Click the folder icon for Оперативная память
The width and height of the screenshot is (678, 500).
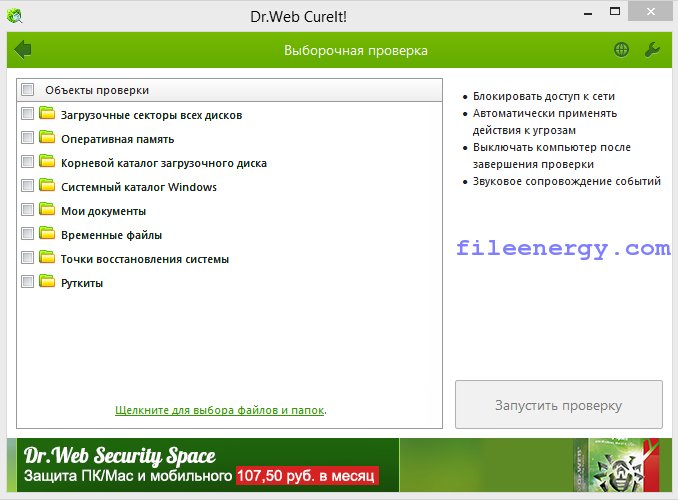click(47, 137)
